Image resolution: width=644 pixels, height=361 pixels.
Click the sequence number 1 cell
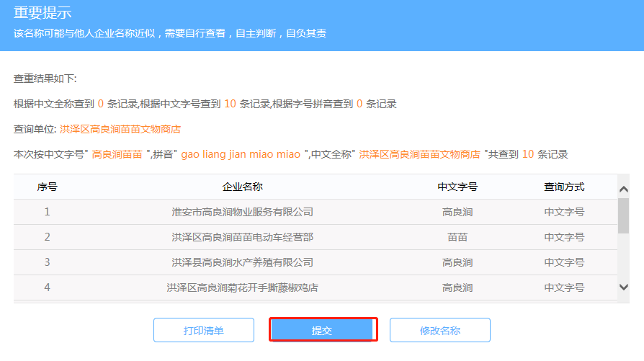point(48,212)
